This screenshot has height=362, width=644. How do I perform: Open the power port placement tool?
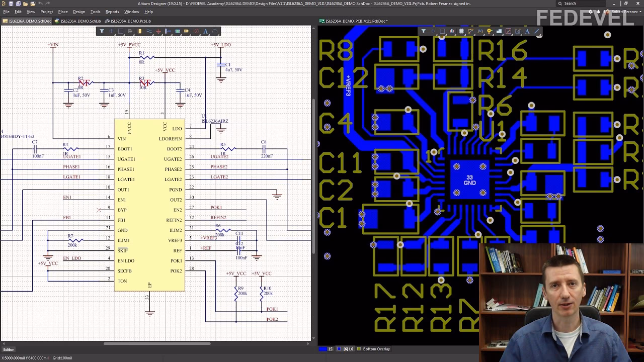(x=158, y=31)
